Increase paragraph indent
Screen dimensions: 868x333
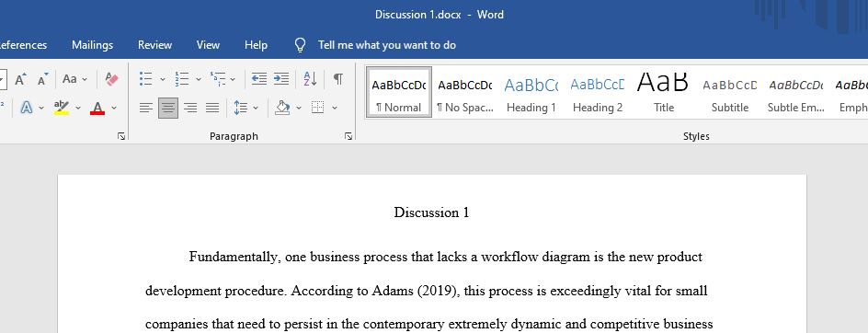pyautogui.click(x=281, y=79)
